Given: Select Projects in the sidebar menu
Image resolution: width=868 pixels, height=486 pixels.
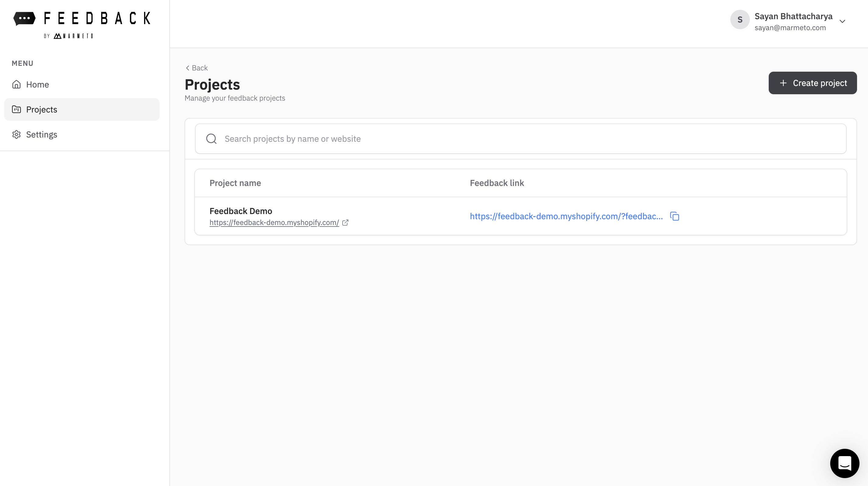Looking at the screenshot, I should click(42, 109).
